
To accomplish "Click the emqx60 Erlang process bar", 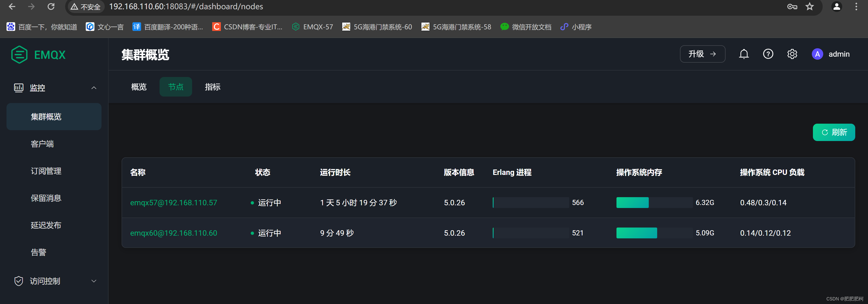I will pos(531,233).
